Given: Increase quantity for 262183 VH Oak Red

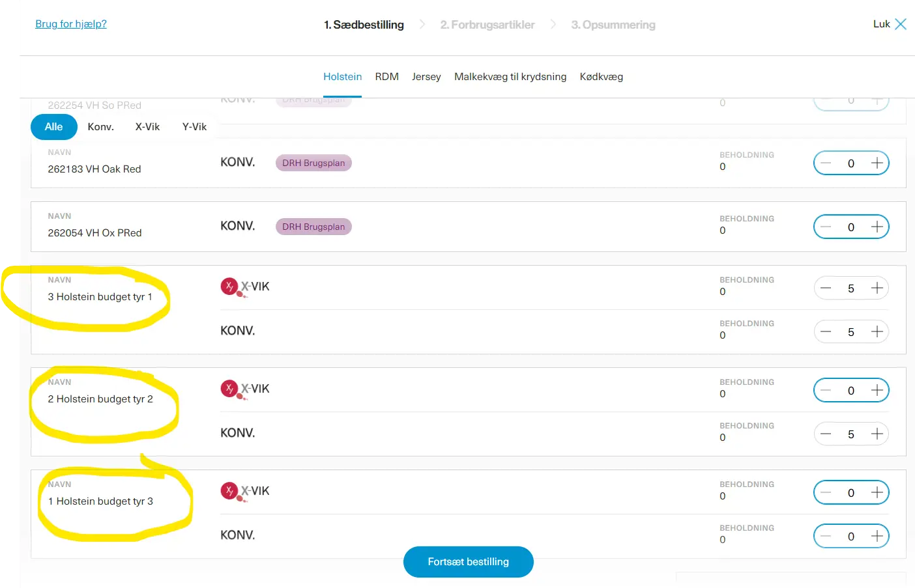Looking at the screenshot, I should pos(877,163).
